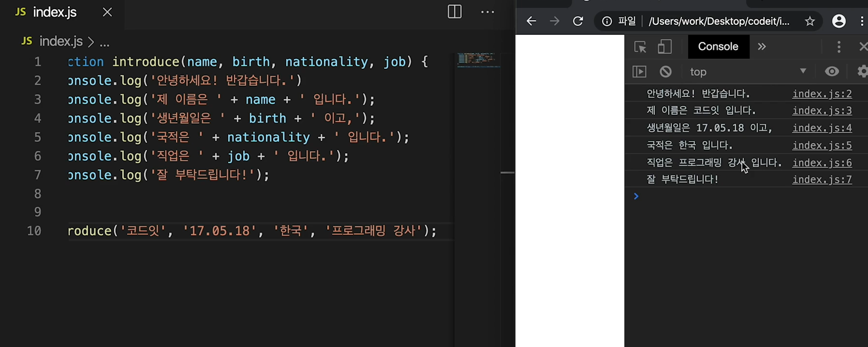
Task: Open the index.js:5 source link
Action: tap(822, 146)
